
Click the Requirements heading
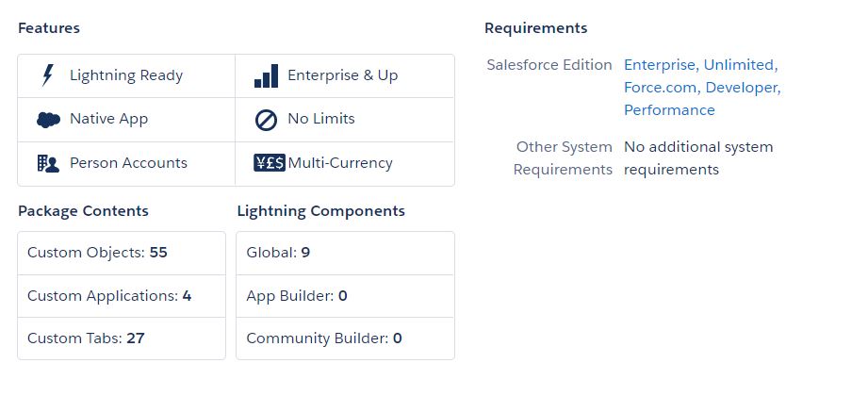536,28
